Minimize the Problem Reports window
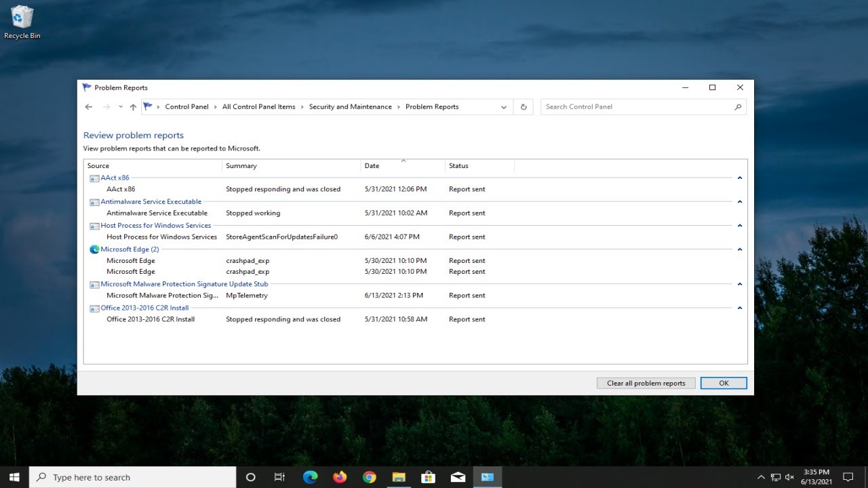The image size is (868, 488). [685, 87]
